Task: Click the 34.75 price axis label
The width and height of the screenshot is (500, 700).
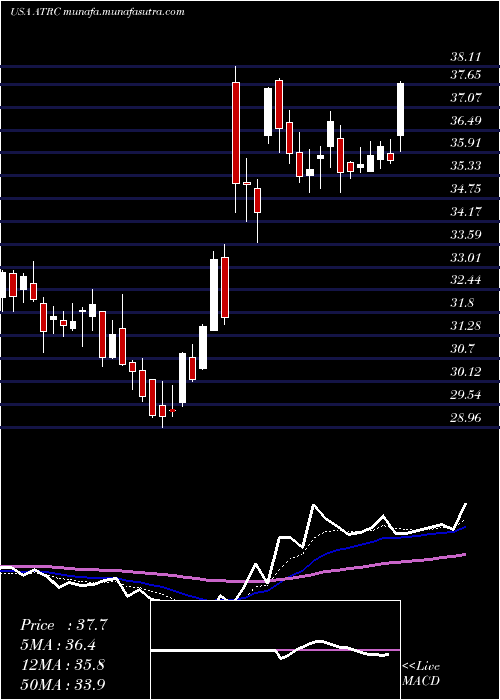Action: pyautogui.click(x=465, y=189)
